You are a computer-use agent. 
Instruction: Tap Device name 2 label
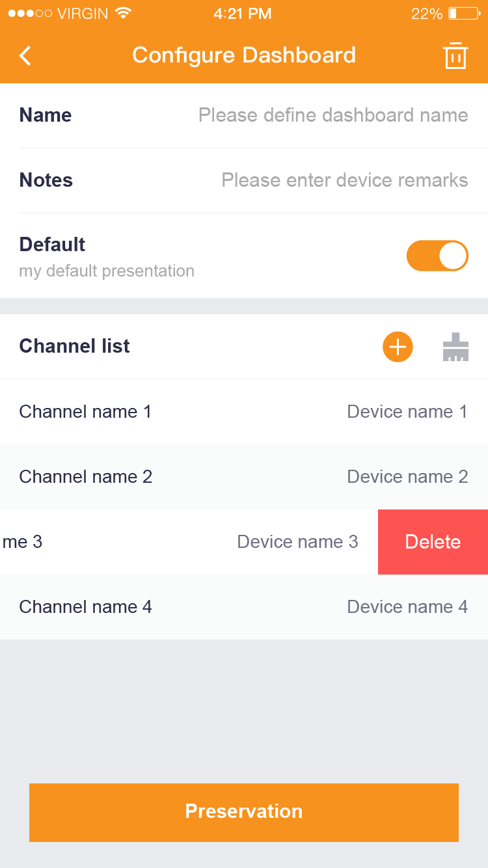[x=407, y=477]
